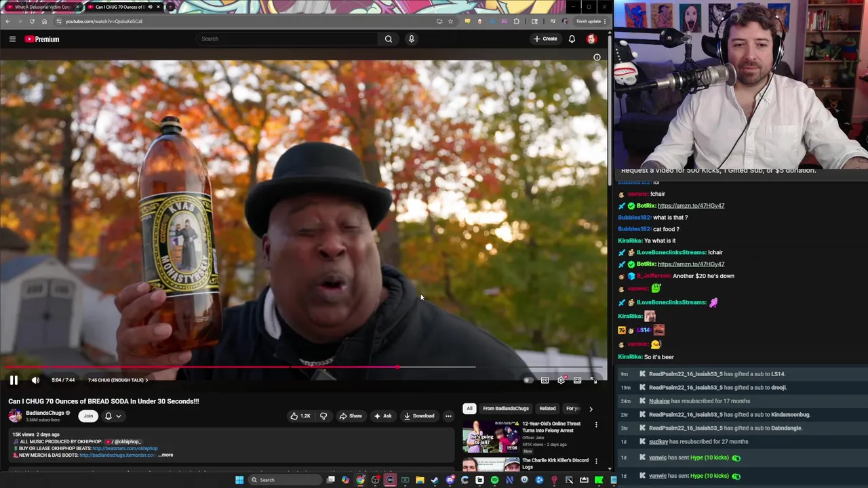Open Task View on the taskbar
Viewport: 868px width, 488px height.
click(330, 480)
